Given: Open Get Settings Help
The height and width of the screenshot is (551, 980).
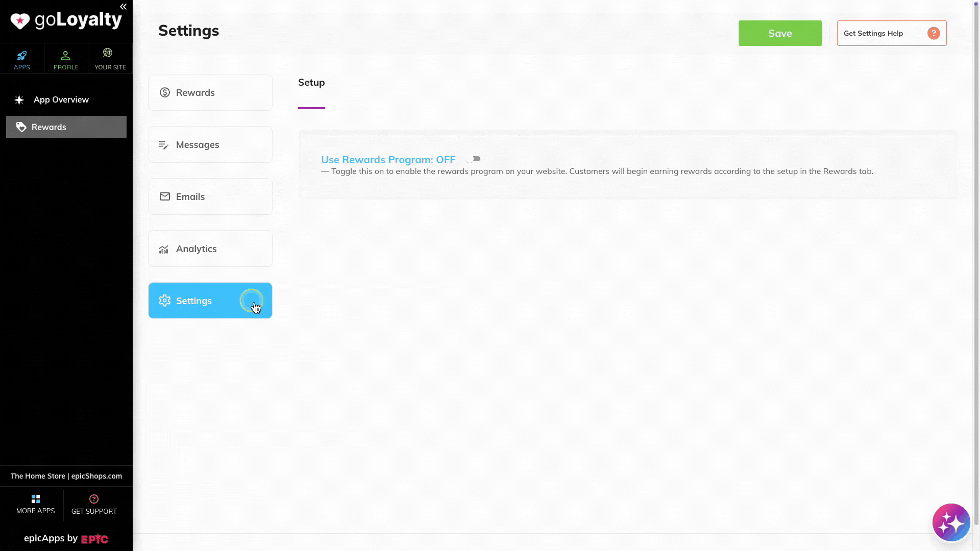Looking at the screenshot, I should [892, 33].
